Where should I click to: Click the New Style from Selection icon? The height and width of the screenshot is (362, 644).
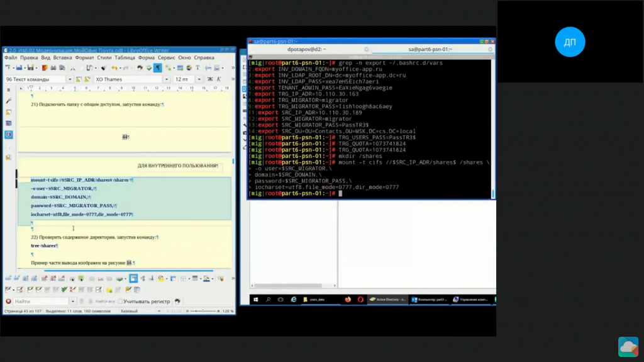click(87, 79)
